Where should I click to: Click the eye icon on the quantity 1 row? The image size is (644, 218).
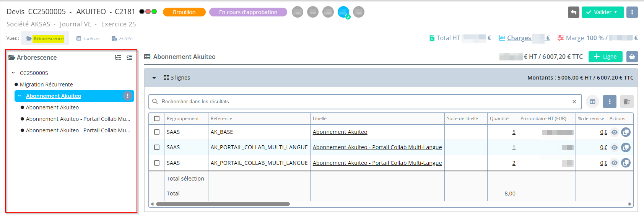pyautogui.click(x=614, y=147)
